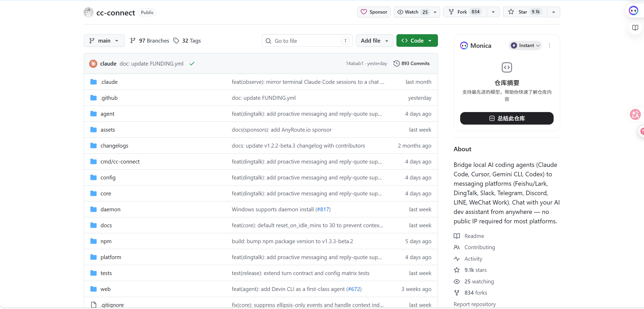Focus the Go to file search field

click(x=307, y=41)
